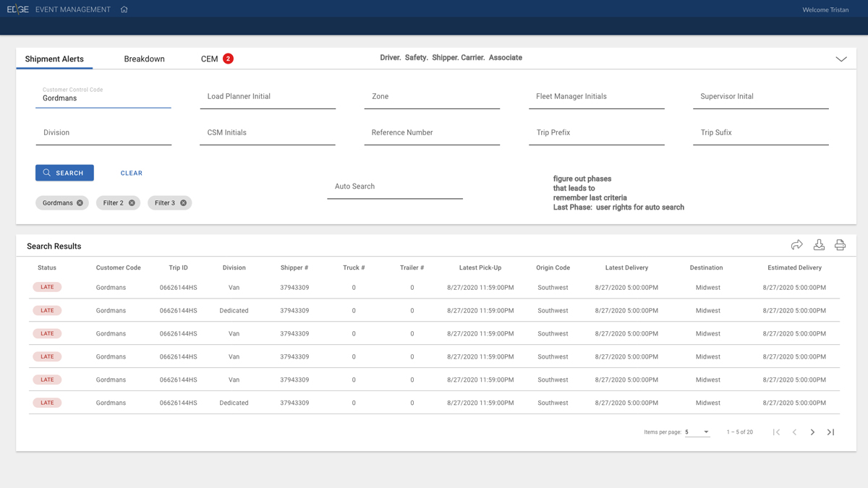Viewport: 868px width, 488px height.
Task: Go to the first results page
Action: [776, 432]
